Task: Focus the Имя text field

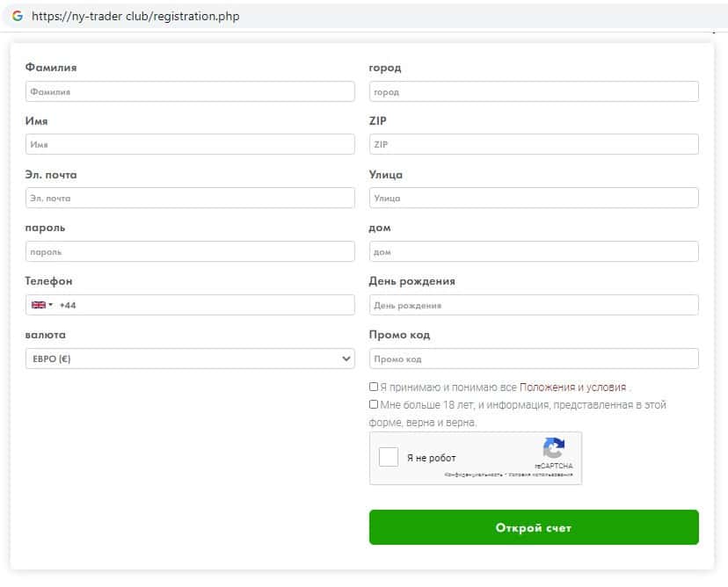Action: pyautogui.click(x=190, y=144)
